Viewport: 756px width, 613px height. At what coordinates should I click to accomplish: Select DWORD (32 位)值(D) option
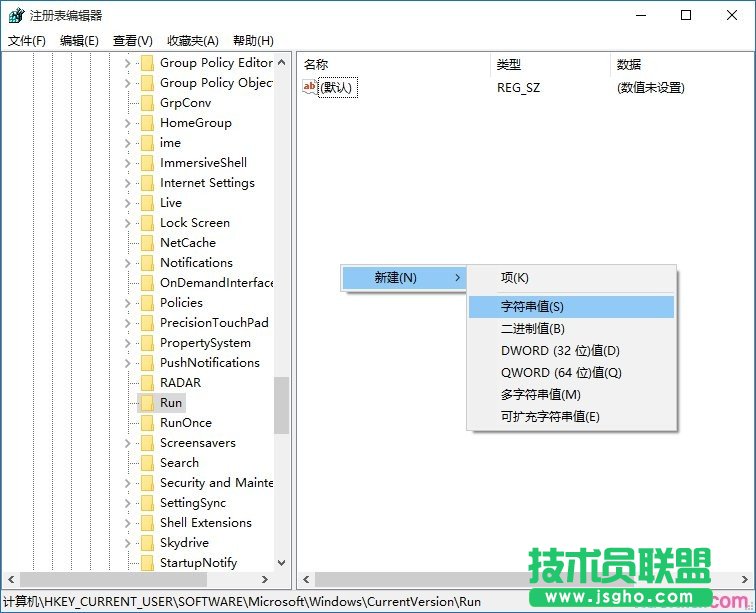[x=560, y=351]
